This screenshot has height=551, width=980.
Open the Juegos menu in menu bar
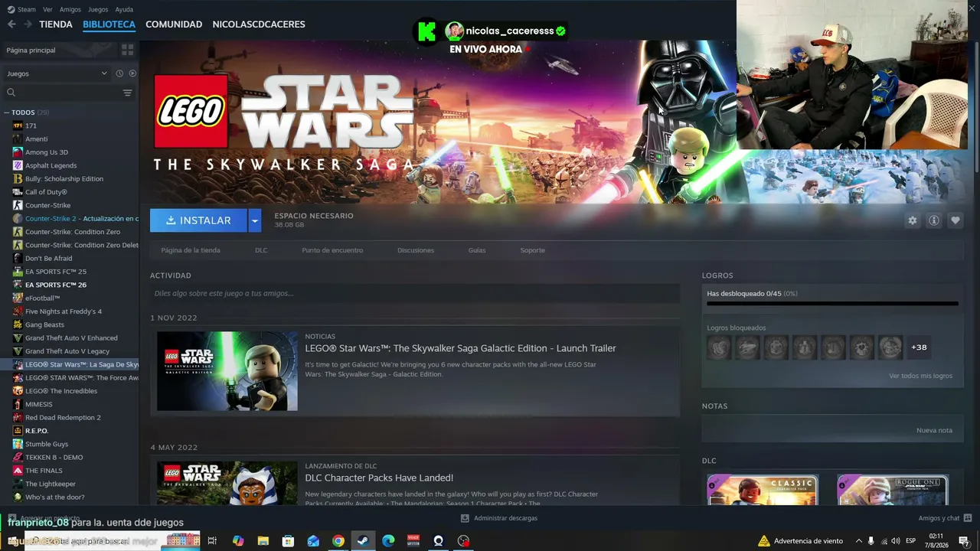(98, 9)
